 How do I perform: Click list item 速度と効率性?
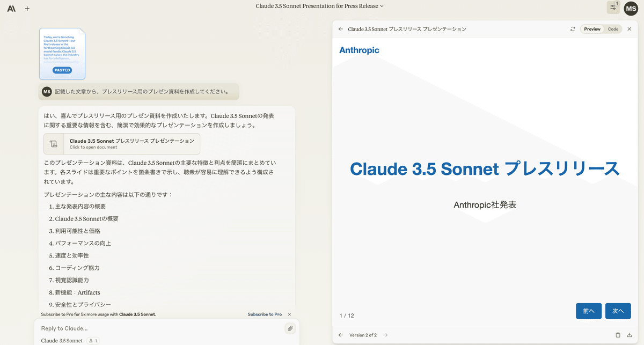(72, 255)
